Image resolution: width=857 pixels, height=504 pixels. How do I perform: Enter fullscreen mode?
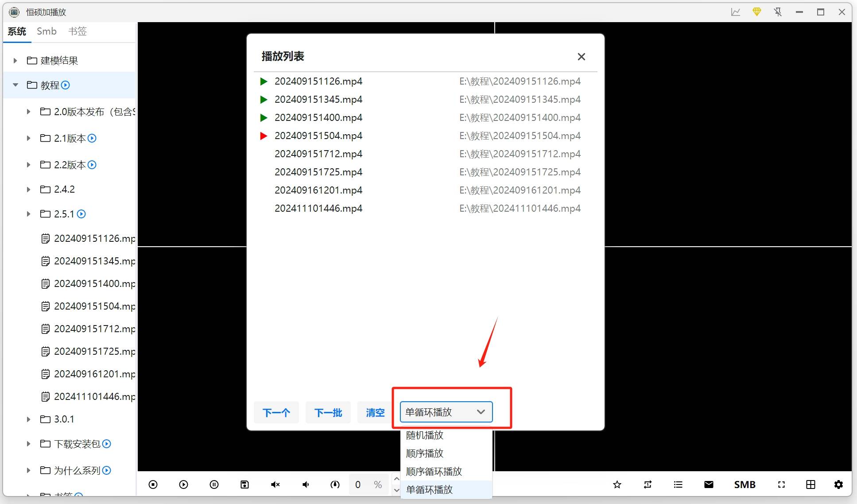pyautogui.click(x=781, y=484)
